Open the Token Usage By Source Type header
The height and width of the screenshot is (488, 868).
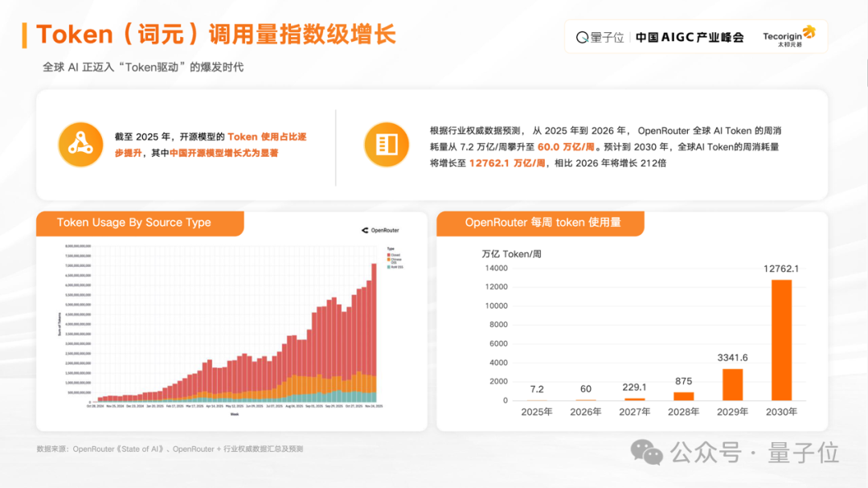[x=140, y=223]
